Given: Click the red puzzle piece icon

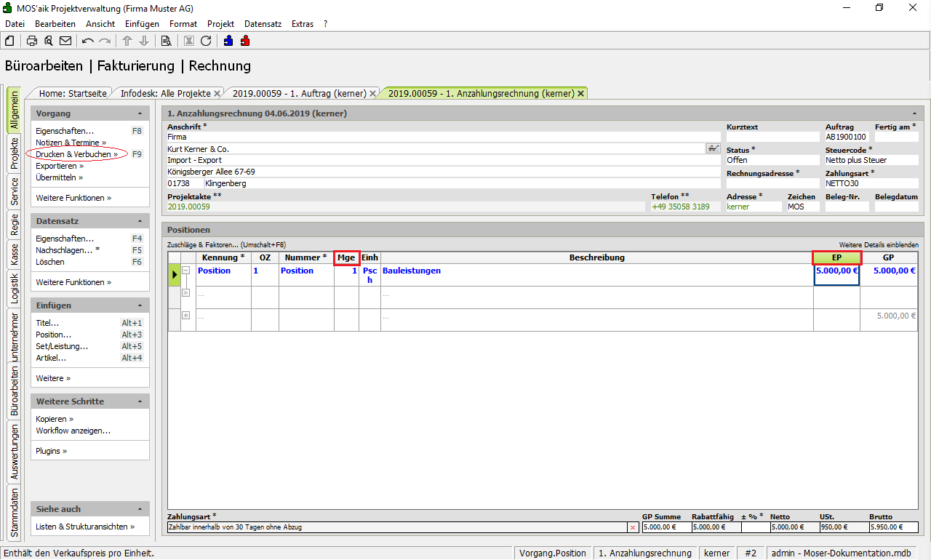Looking at the screenshot, I should pyautogui.click(x=245, y=41).
